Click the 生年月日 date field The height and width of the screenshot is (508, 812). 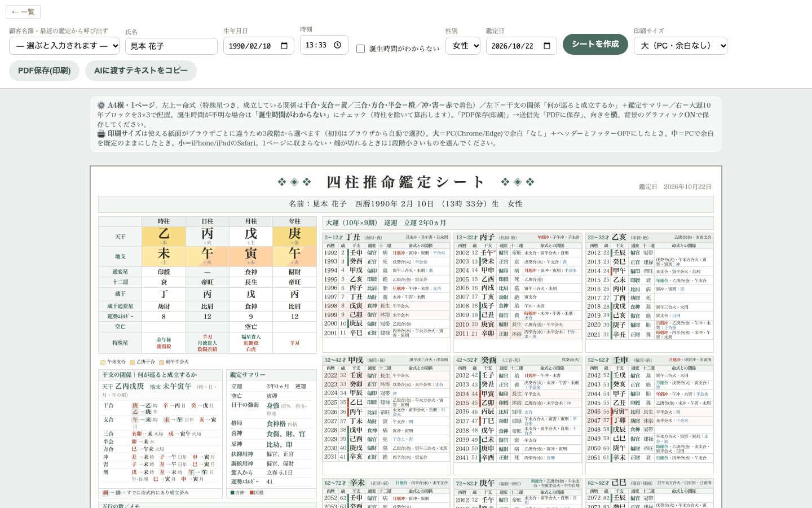[x=259, y=46]
